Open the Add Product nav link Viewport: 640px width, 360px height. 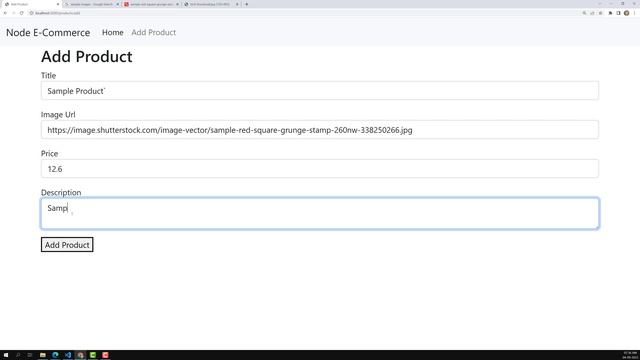[x=153, y=32]
